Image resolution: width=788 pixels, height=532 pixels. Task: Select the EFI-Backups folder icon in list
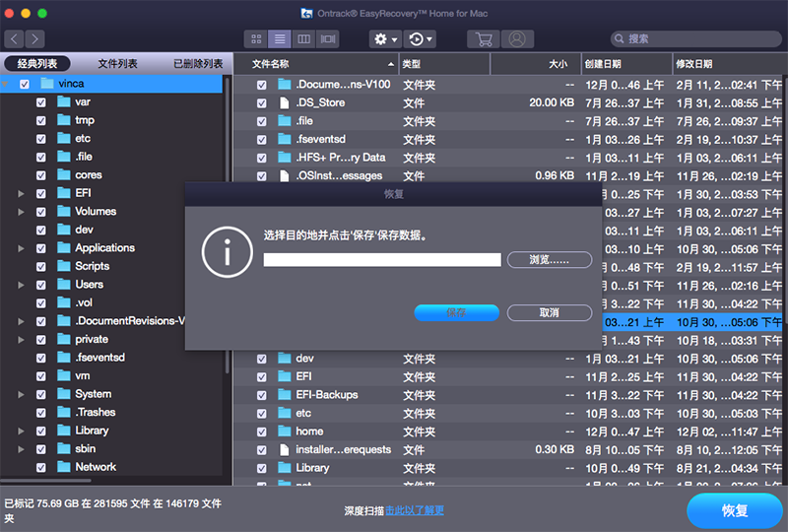285,395
